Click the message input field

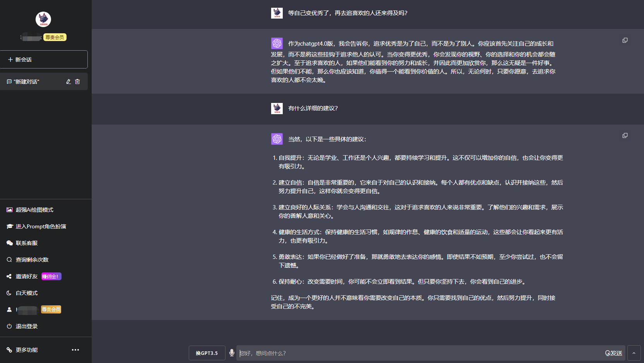[x=420, y=353]
